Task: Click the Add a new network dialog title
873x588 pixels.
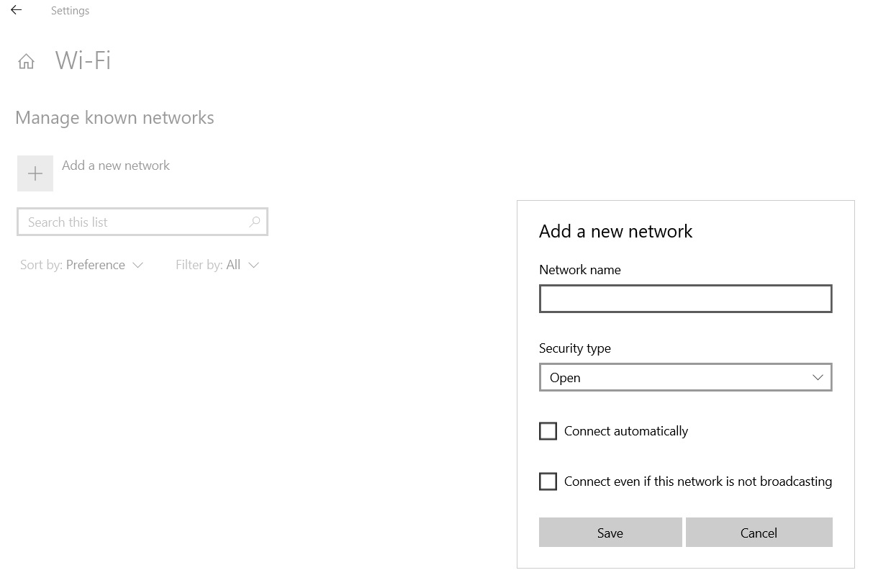Action: (x=615, y=231)
